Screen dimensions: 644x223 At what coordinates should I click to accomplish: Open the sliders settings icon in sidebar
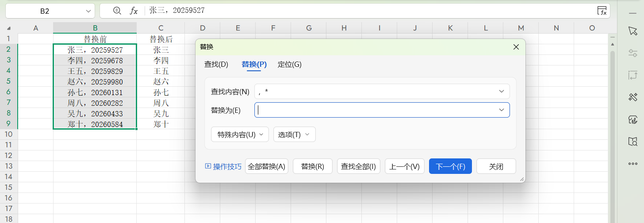click(632, 53)
